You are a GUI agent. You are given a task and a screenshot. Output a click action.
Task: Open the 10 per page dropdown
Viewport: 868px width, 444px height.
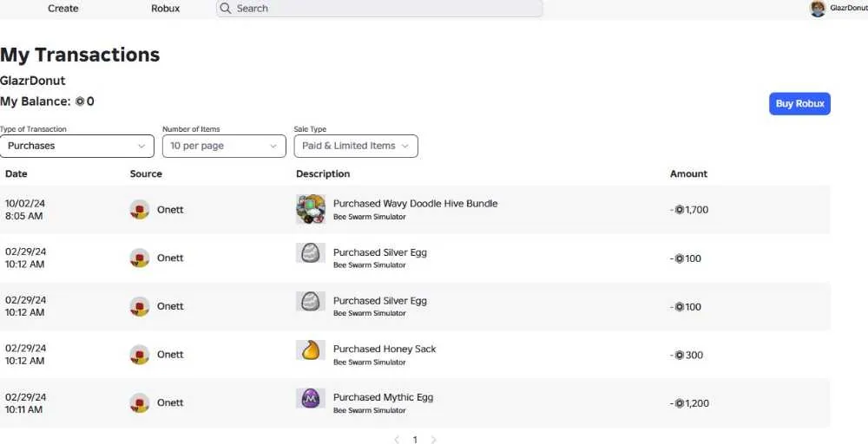tap(224, 146)
